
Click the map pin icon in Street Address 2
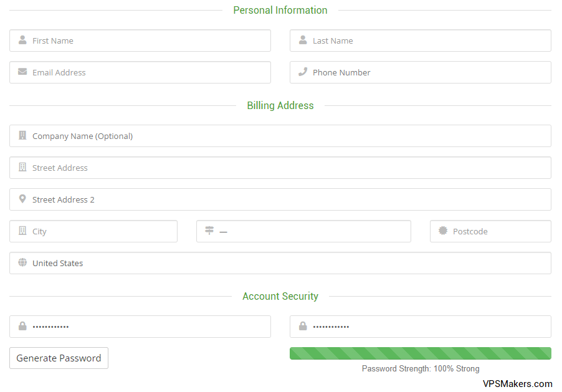tap(22, 199)
